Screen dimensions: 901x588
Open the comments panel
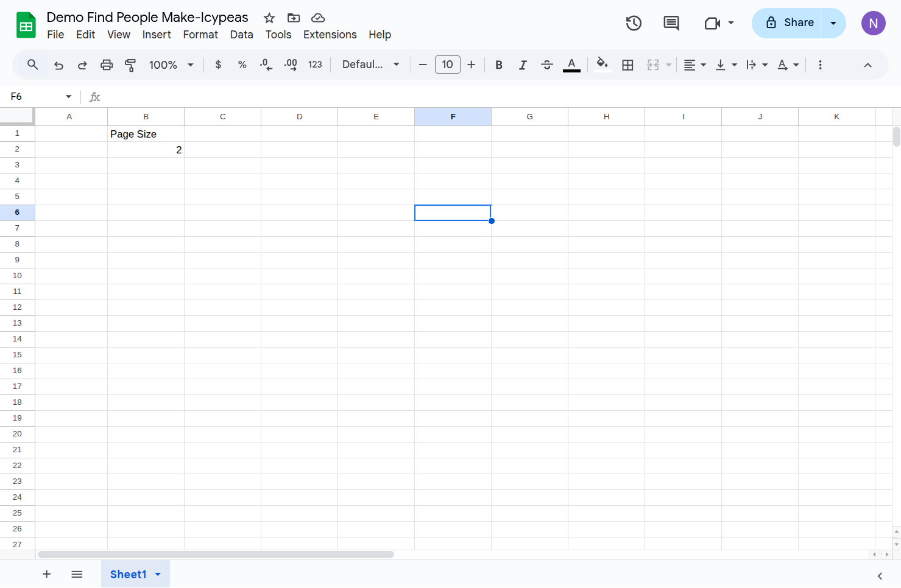coord(671,23)
